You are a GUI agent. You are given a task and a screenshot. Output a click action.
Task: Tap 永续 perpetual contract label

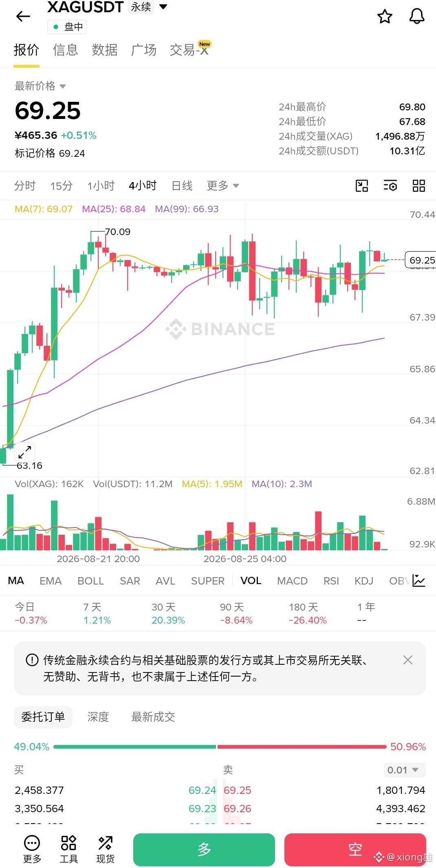141,7
